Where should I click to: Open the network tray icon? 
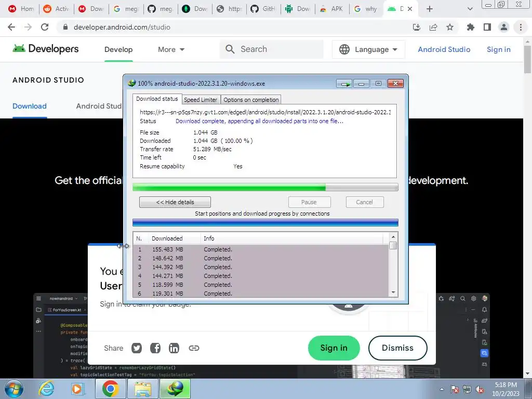(x=467, y=389)
